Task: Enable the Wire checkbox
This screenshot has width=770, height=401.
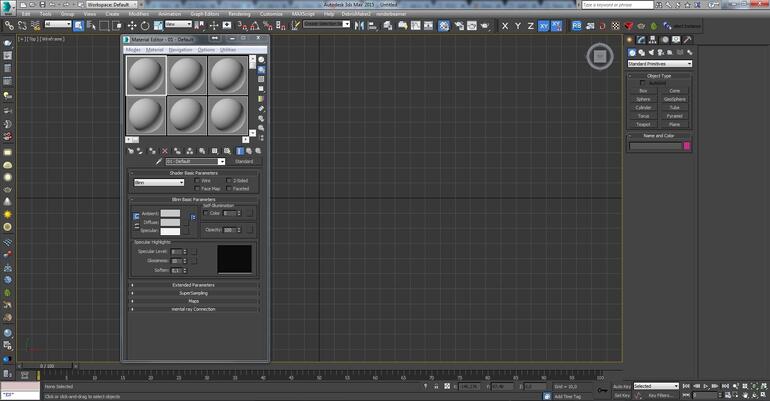Action: pyautogui.click(x=197, y=181)
